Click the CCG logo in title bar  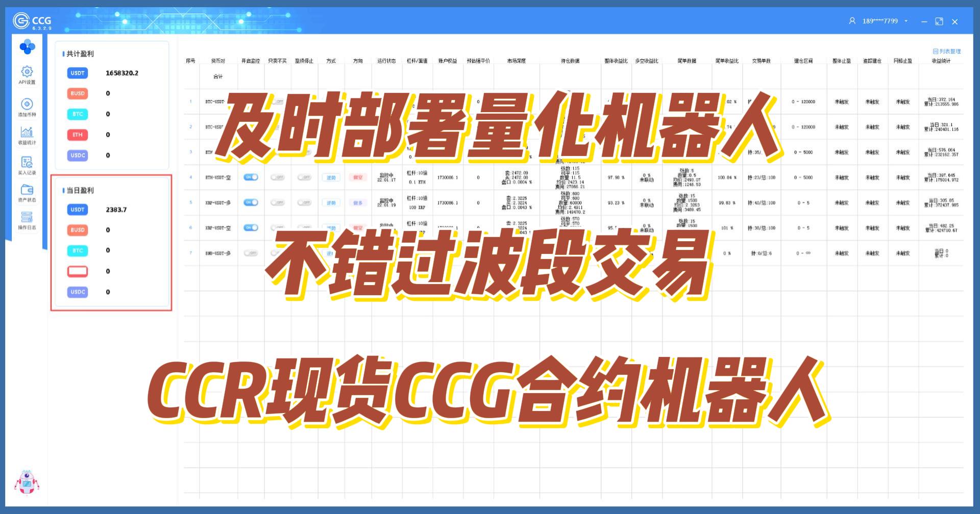click(x=32, y=21)
